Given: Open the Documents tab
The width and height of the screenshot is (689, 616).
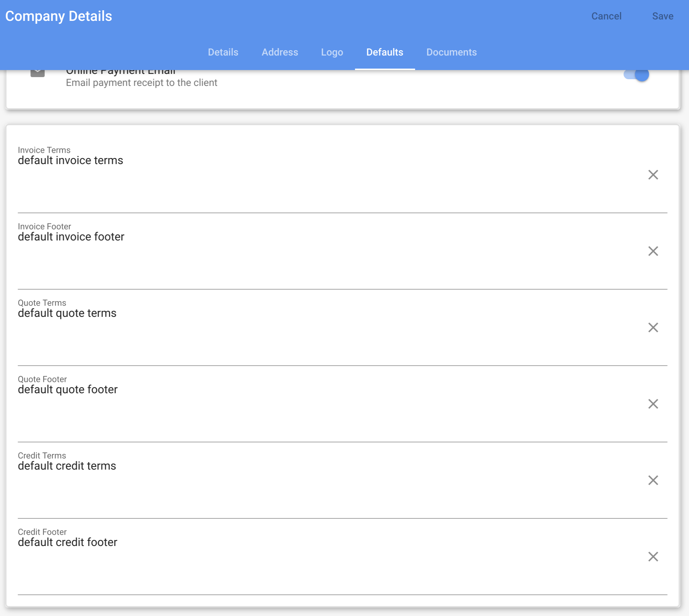Looking at the screenshot, I should click(451, 52).
